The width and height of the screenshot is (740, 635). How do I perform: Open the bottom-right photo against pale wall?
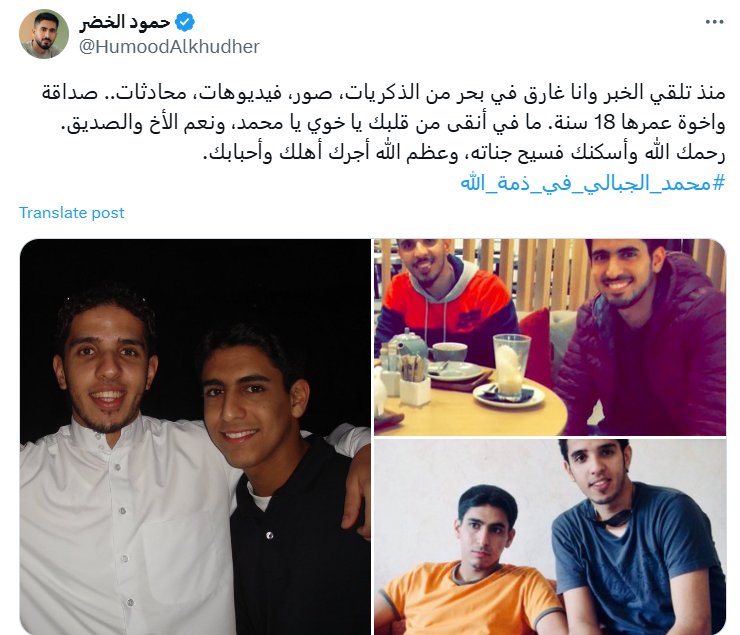[550, 537]
